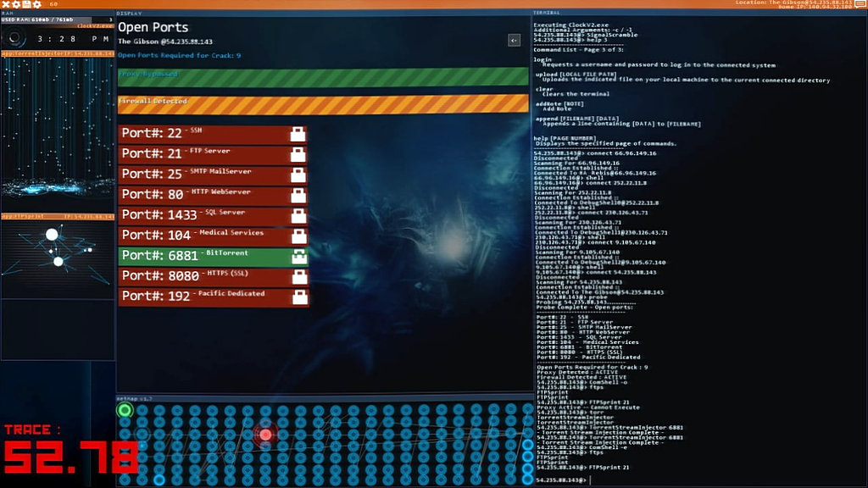The image size is (868, 488).
Task: Click the 'Open Ports' heading
Action: (x=153, y=27)
